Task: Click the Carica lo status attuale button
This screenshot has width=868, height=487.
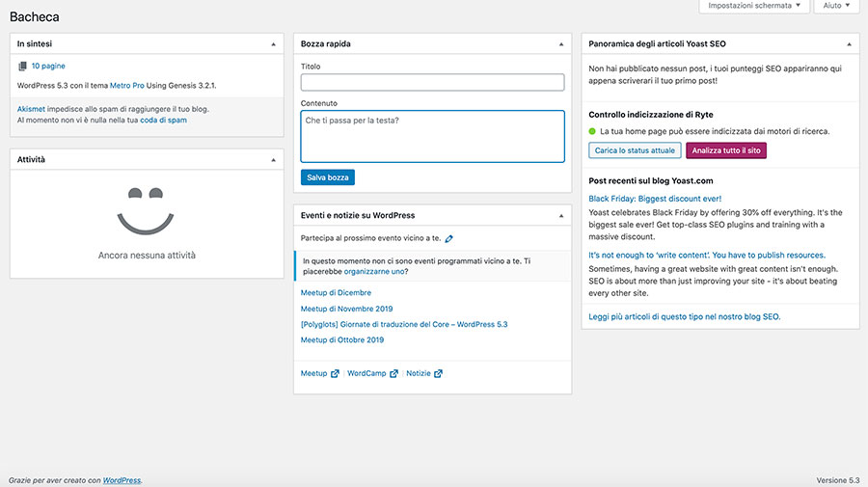Action: point(635,150)
